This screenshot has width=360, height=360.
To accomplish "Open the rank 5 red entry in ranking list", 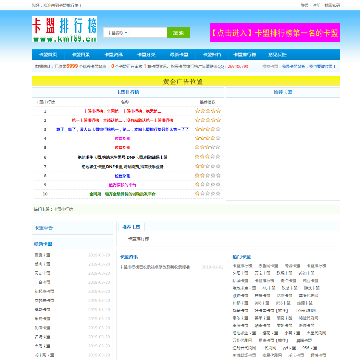I will [x=122, y=147].
